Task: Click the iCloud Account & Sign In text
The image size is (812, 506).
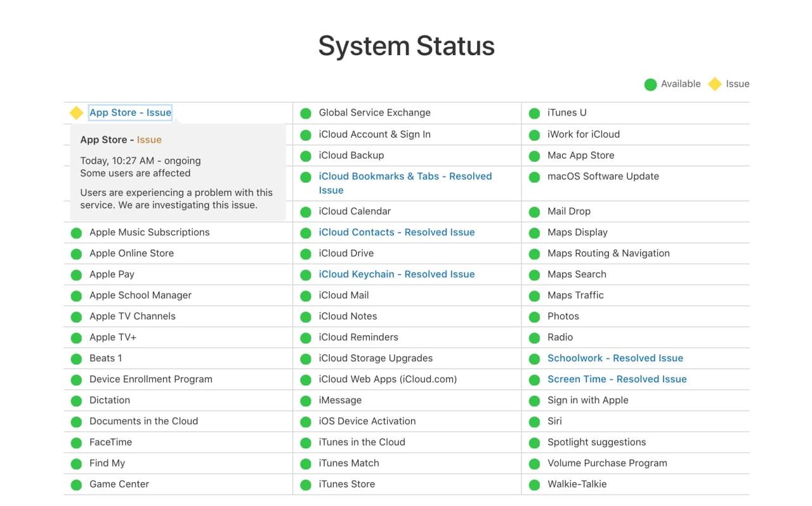Action: click(x=375, y=134)
